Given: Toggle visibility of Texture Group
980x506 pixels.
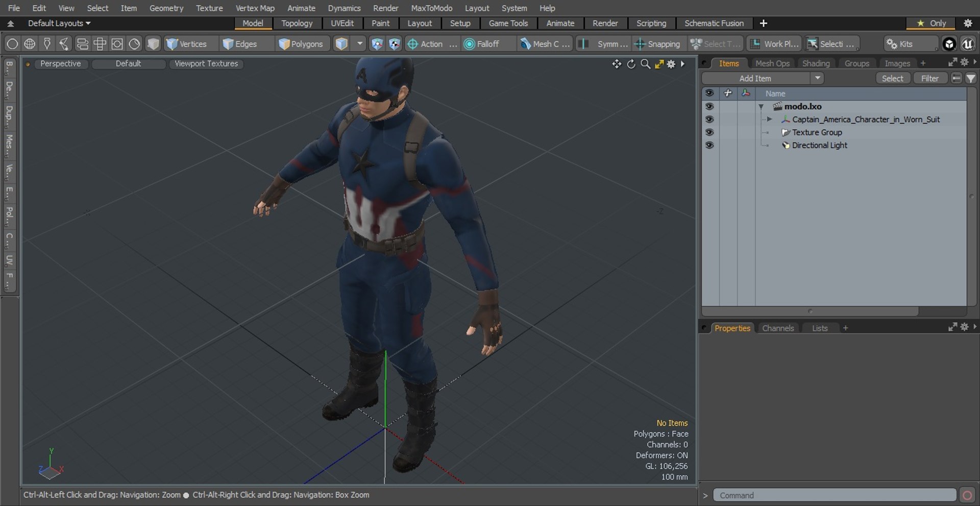Looking at the screenshot, I should point(709,132).
